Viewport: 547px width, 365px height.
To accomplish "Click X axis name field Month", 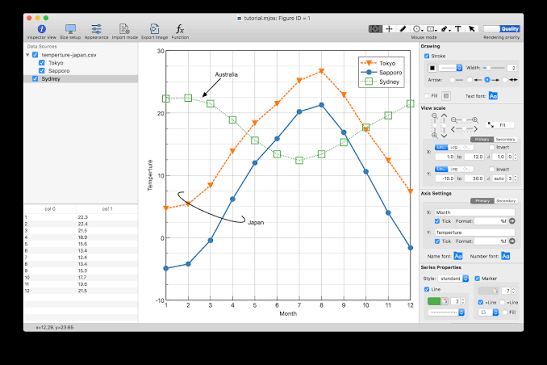I will (475, 212).
